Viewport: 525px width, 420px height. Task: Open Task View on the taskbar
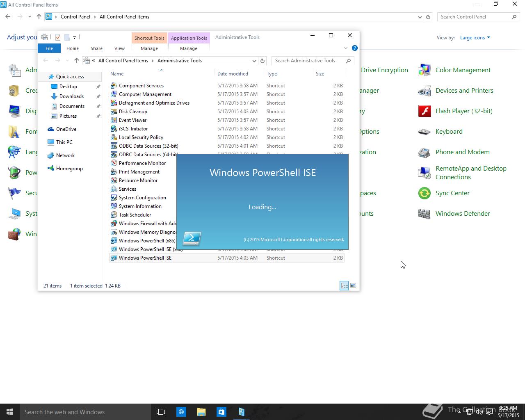click(x=161, y=412)
